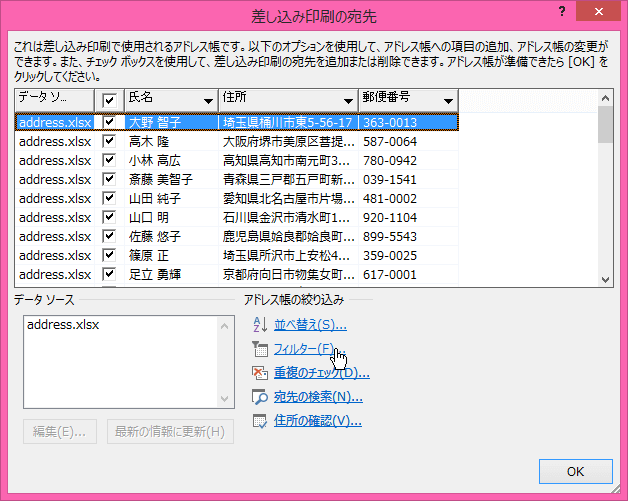Screen dimensions: 628x501
Task: Uncheck the recipient 斎藤 美智子
Action: coord(109,179)
